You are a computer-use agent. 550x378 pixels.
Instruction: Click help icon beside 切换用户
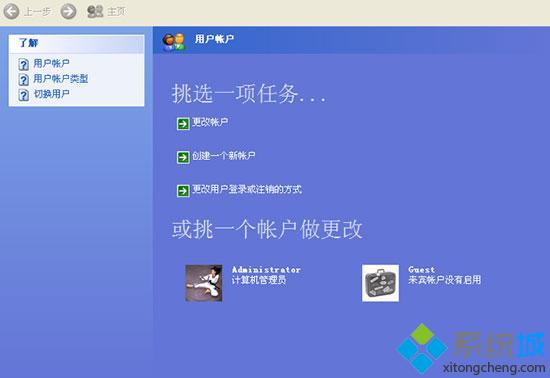(x=24, y=95)
